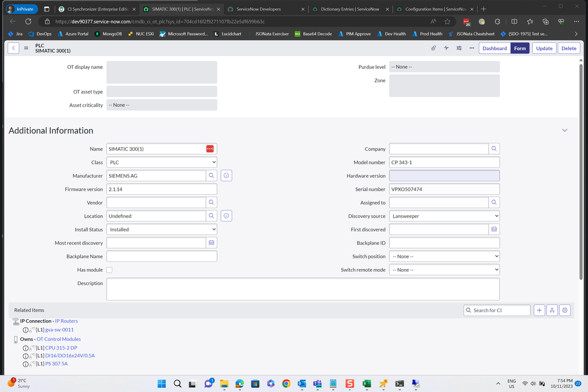Toggle the Has module checkbox
This screenshot has height=392, width=588.
click(109, 270)
